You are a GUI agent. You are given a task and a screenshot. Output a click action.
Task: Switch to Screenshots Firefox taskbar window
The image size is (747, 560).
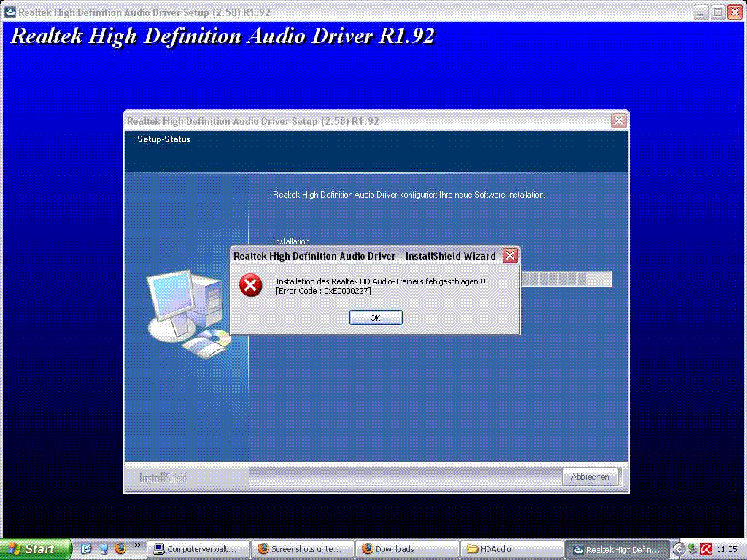[x=303, y=549]
